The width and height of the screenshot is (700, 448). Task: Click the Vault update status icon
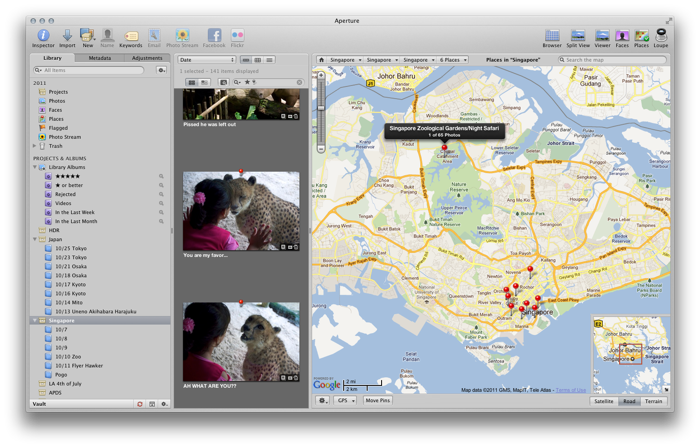click(x=140, y=404)
